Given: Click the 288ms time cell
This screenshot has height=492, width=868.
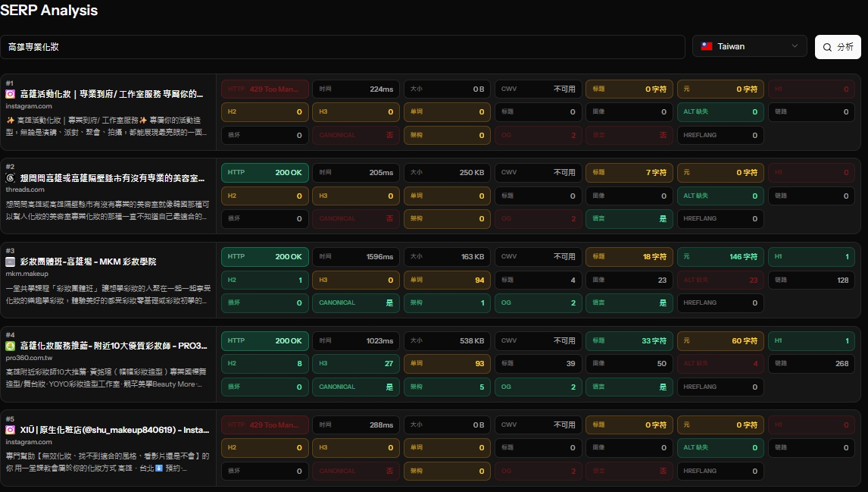Looking at the screenshot, I should pos(356,425).
